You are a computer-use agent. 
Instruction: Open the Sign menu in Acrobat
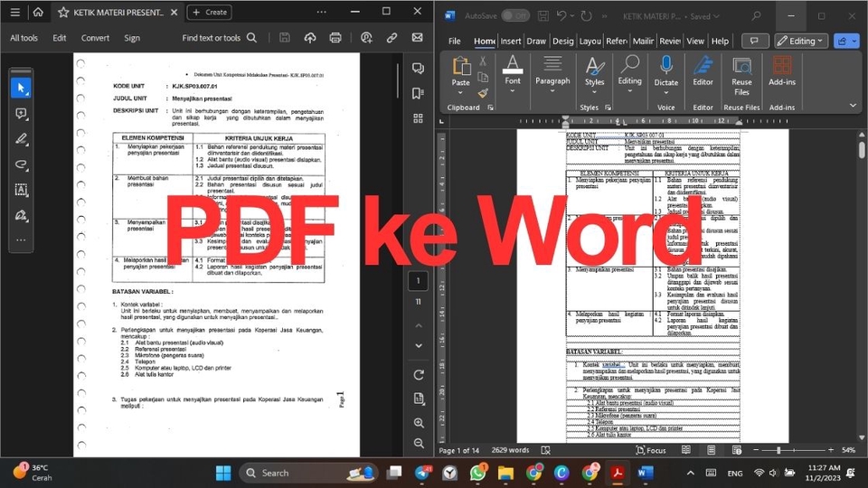tap(132, 38)
